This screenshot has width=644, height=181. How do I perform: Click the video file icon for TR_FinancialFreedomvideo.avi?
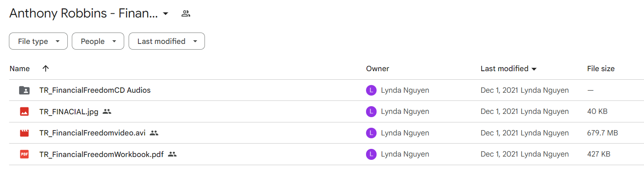24,133
